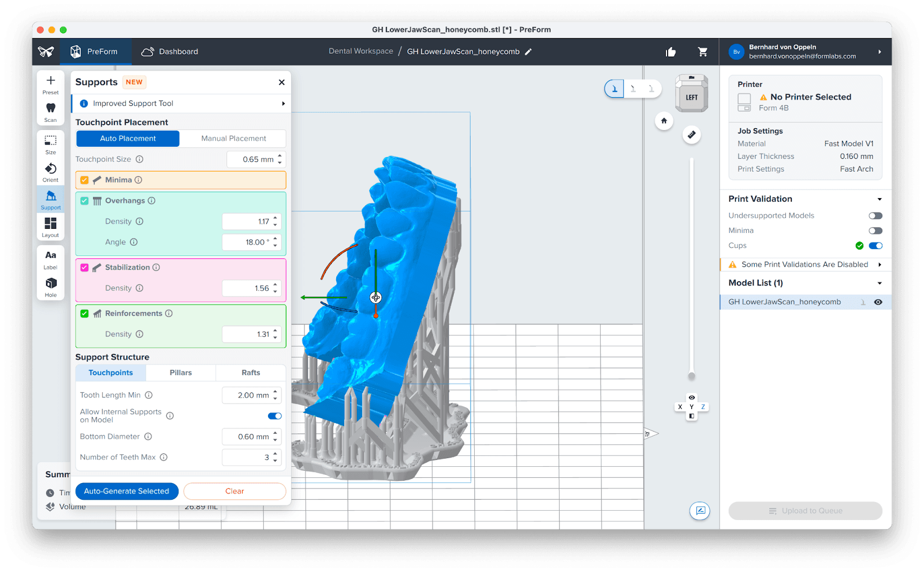
Task: Click the vertical layer slider handle
Action: pos(691,376)
